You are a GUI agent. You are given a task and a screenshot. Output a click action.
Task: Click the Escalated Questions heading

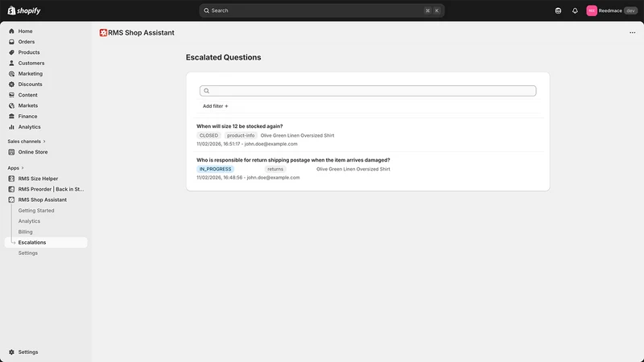(x=224, y=57)
